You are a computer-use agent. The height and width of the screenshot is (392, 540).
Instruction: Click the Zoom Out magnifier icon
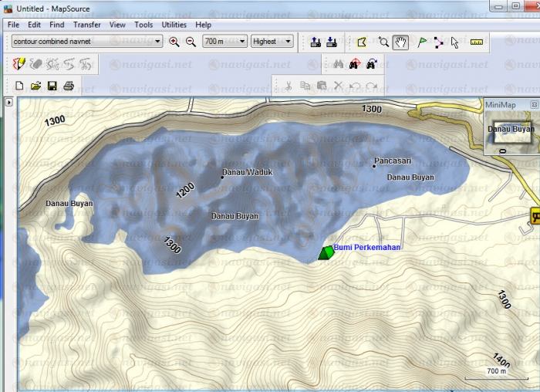tap(190, 42)
